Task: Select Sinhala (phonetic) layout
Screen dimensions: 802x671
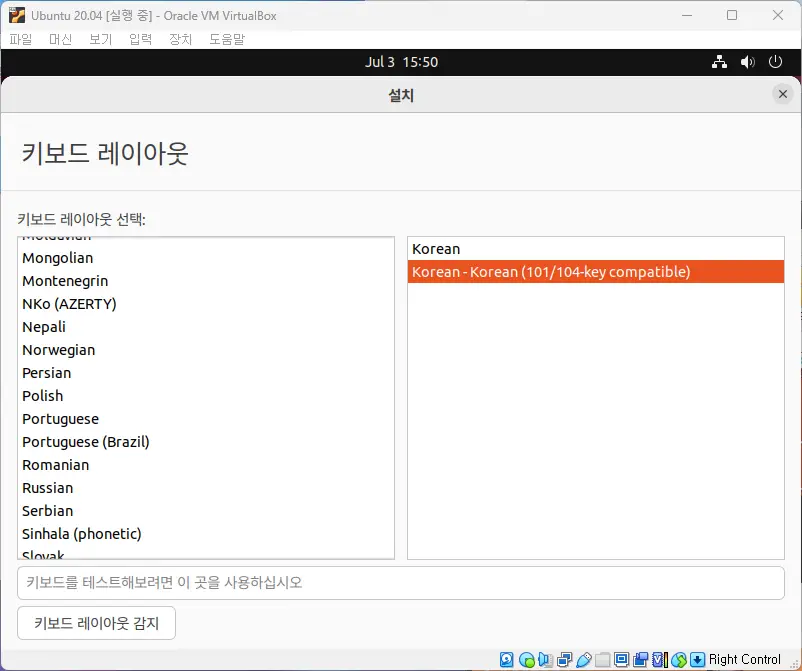Action: pos(206,534)
